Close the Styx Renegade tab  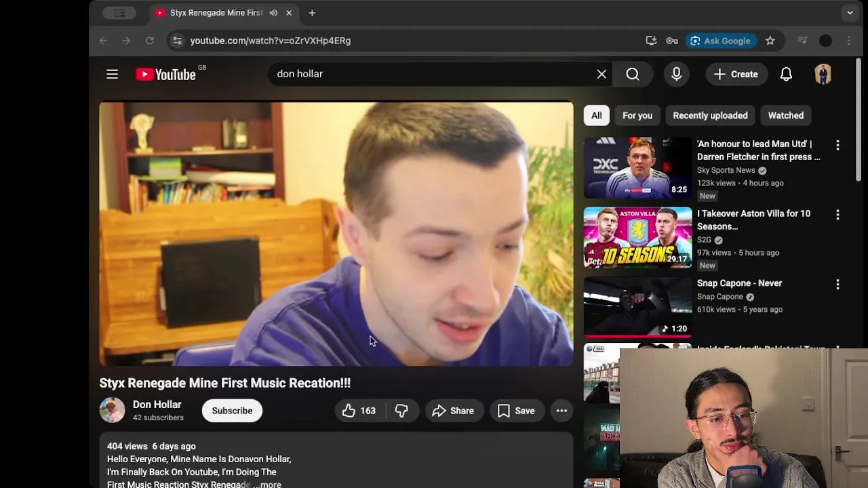[289, 13]
